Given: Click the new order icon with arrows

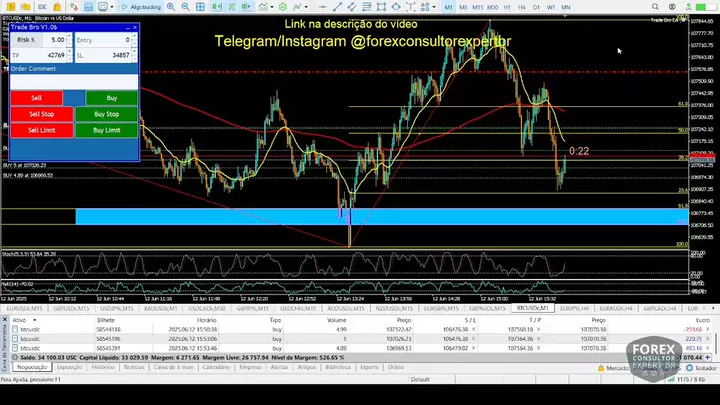Looking at the screenshot, I should coord(73,7).
